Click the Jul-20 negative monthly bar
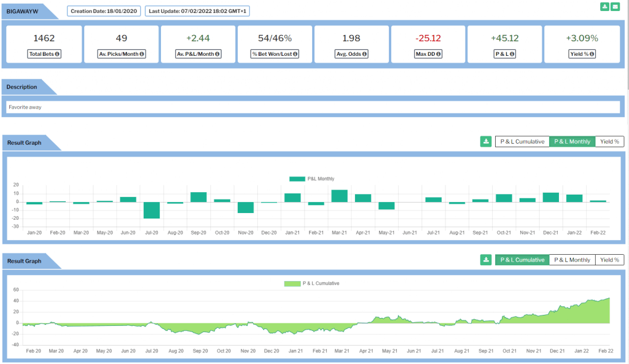Screen dimensions: 629x364 coord(152,210)
